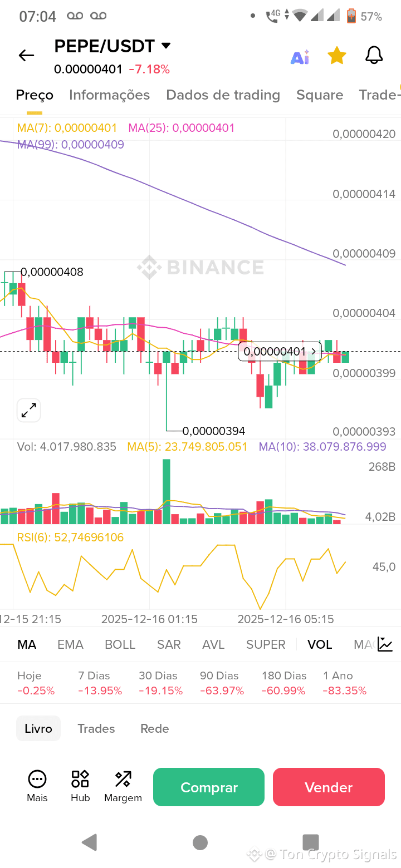Image resolution: width=401 pixels, height=868 pixels.
Task: Tap the high price label 0,00000408
Action: [x=52, y=272]
